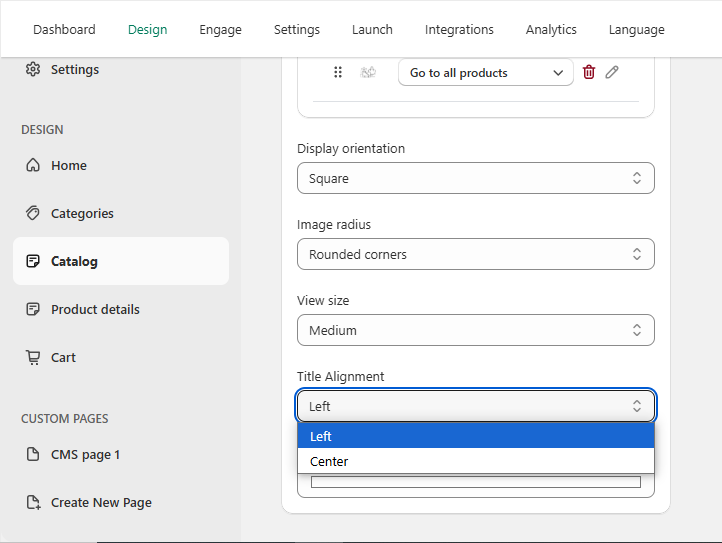Viewport: 722px width, 543px height.
Task: Open the Design tab
Action: [x=147, y=29]
